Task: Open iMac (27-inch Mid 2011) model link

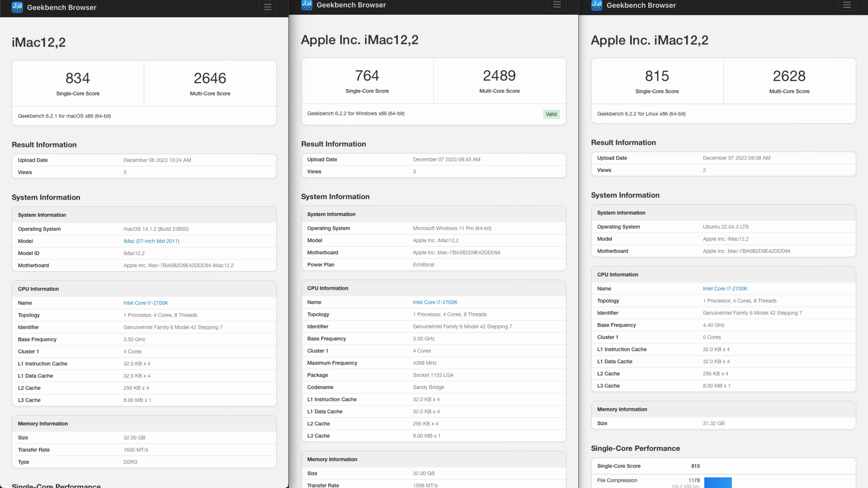Action: pyautogui.click(x=151, y=241)
